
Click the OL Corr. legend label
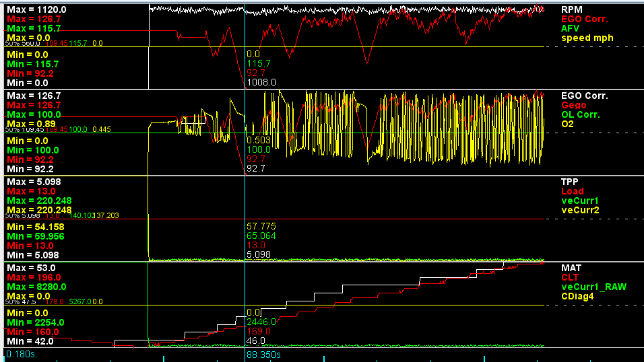click(581, 114)
